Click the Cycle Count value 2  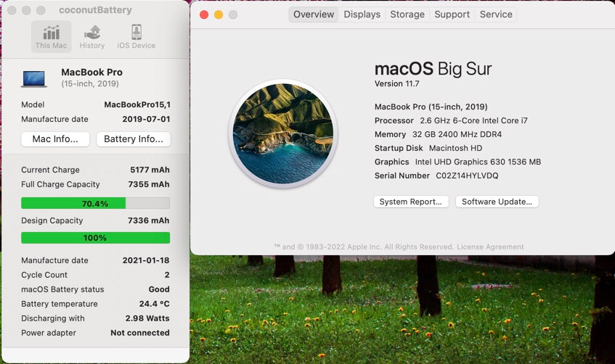[167, 275]
